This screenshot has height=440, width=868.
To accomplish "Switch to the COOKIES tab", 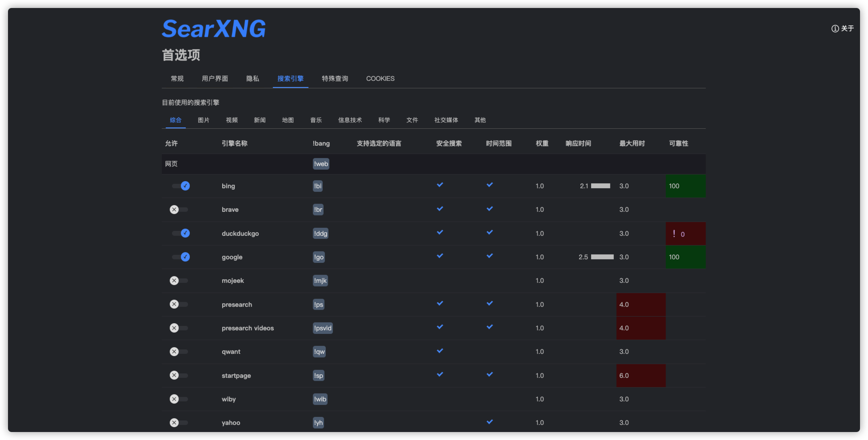I will pyautogui.click(x=380, y=79).
